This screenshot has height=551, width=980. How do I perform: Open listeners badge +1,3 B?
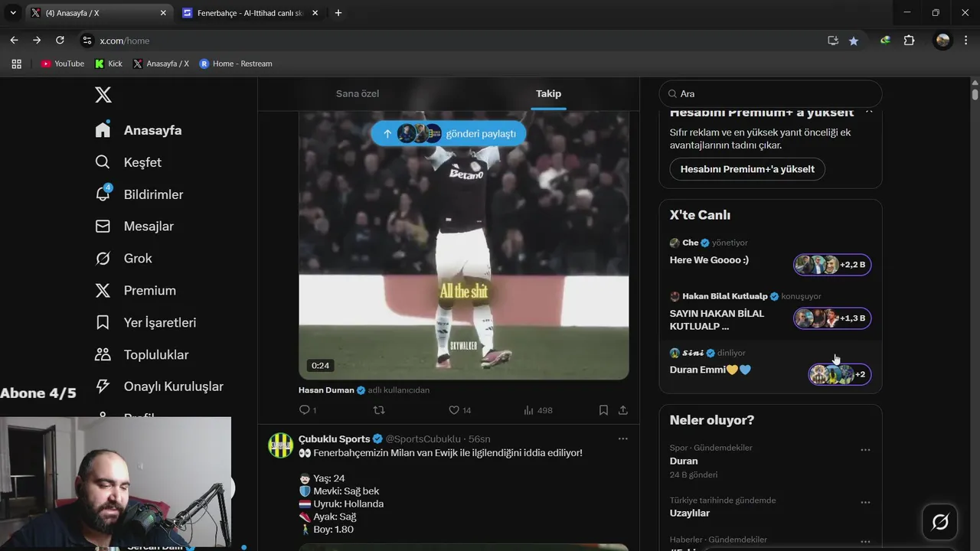click(832, 318)
